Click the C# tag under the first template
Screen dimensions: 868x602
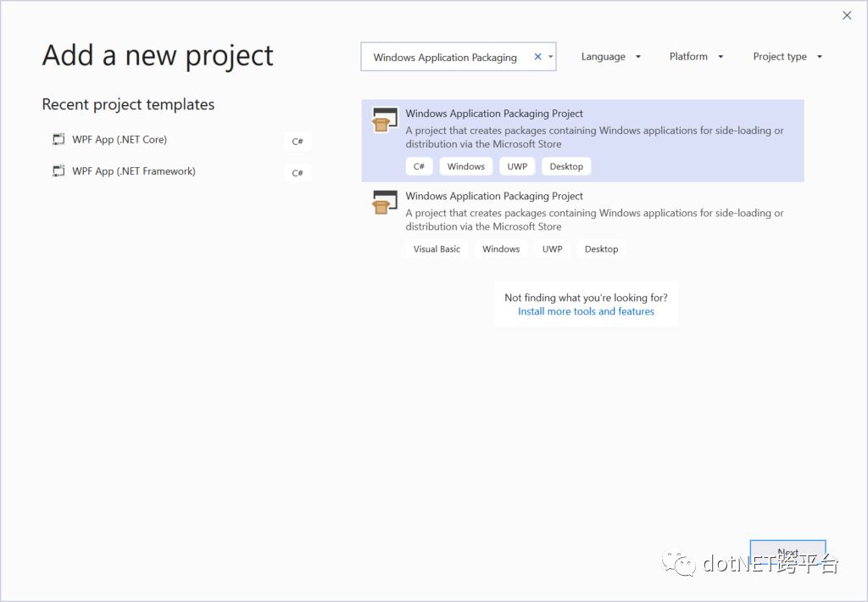419,166
